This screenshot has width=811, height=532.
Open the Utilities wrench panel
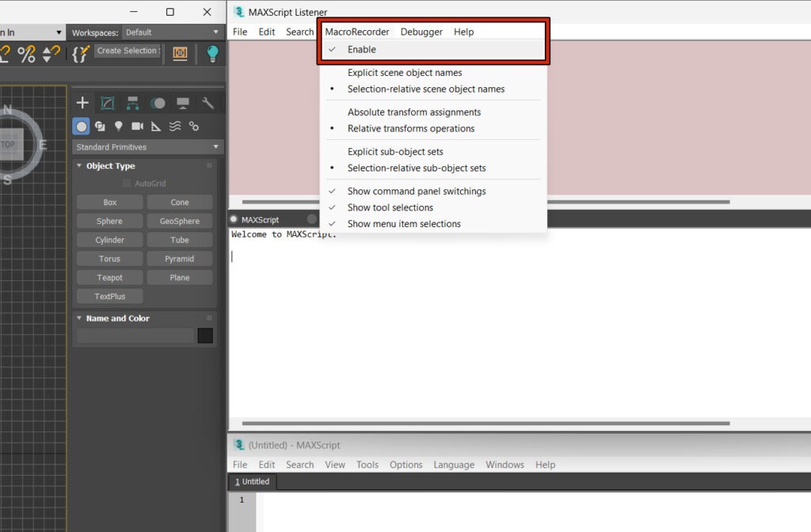pos(208,103)
